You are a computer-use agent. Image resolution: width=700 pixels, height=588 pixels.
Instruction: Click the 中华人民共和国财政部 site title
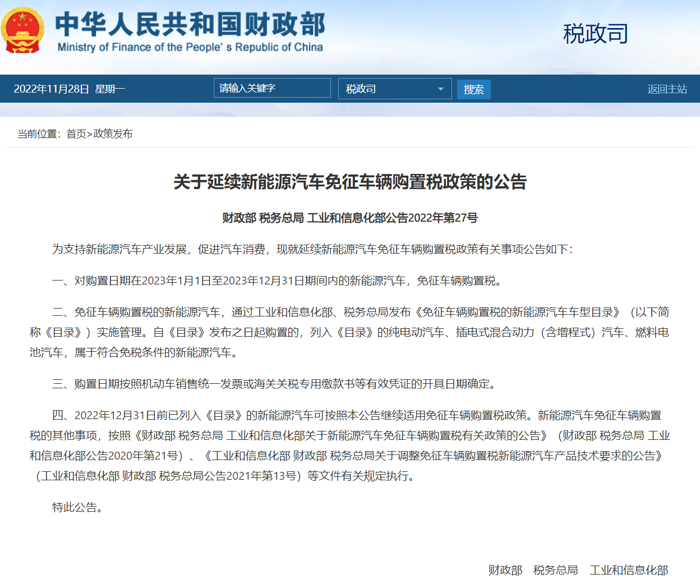(x=190, y=24)
